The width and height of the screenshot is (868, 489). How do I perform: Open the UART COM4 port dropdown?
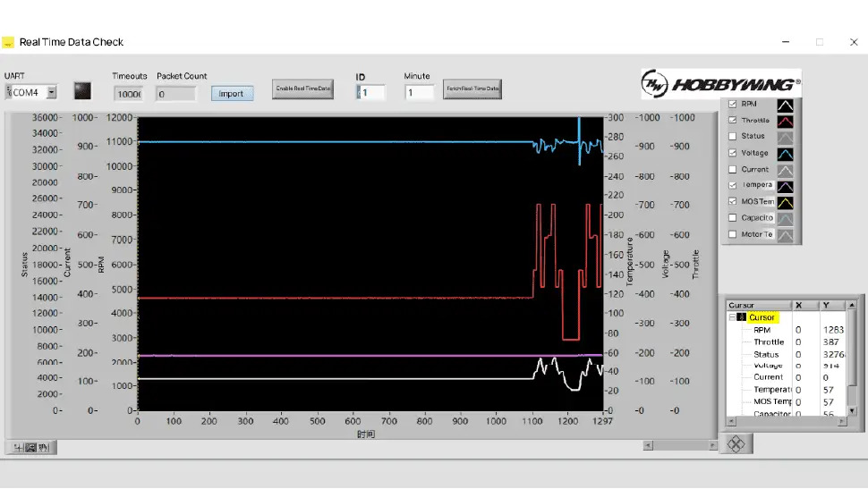52,92
